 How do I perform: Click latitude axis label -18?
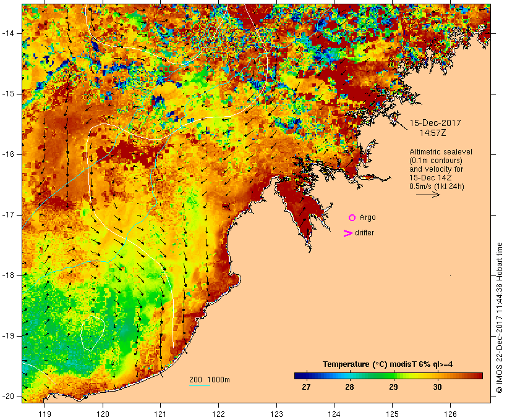pyautogui.click(x=8, y=275)
